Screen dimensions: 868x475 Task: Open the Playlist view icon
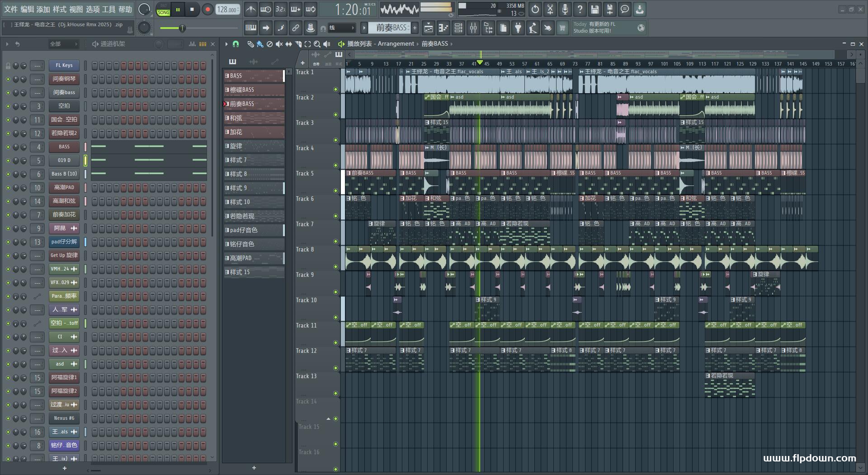pyautogui.click(x=429, y=28)
